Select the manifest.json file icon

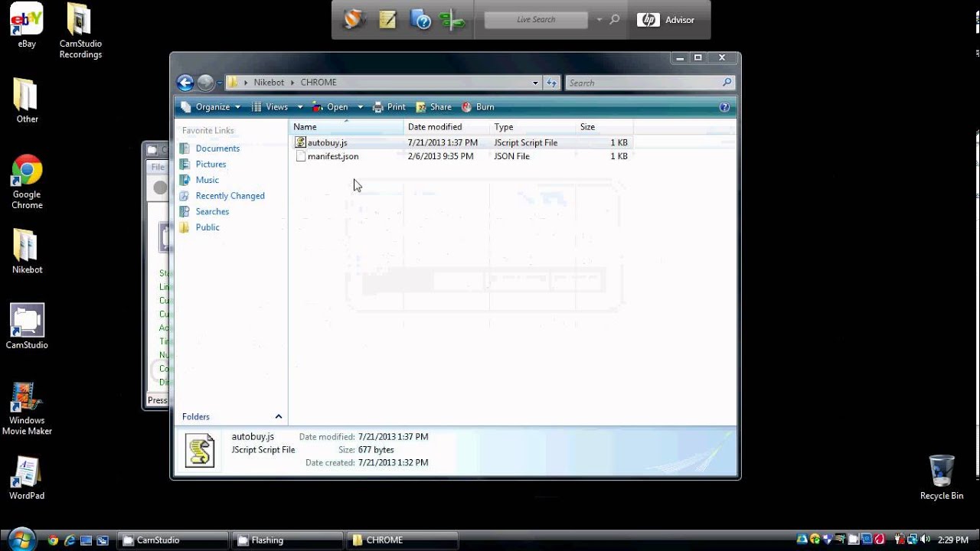point(300,156)
